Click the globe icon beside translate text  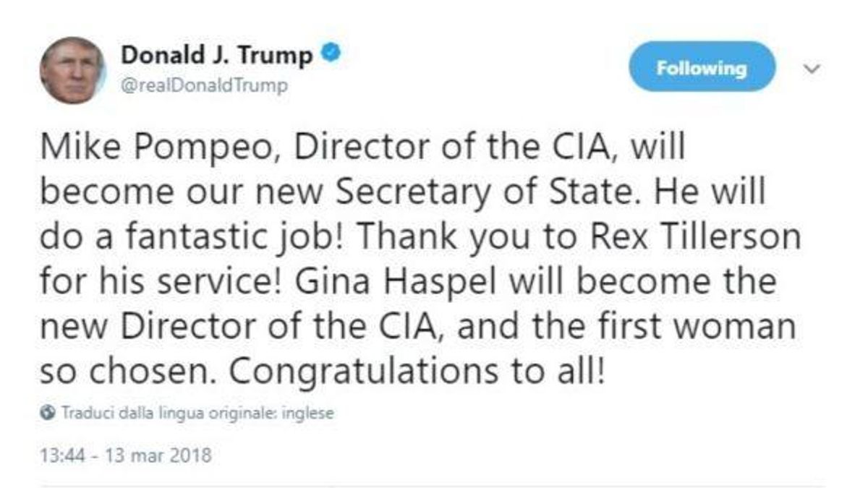pyautogui.click(x=48, y=414)
